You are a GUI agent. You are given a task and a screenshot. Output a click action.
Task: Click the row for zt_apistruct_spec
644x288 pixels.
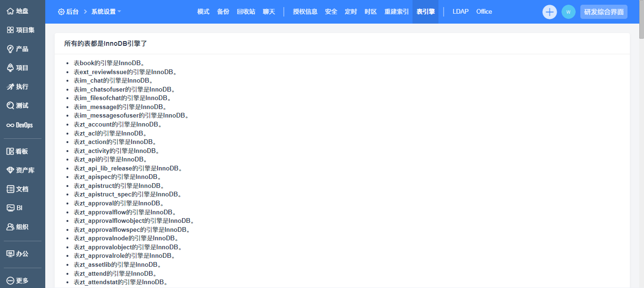127,194
